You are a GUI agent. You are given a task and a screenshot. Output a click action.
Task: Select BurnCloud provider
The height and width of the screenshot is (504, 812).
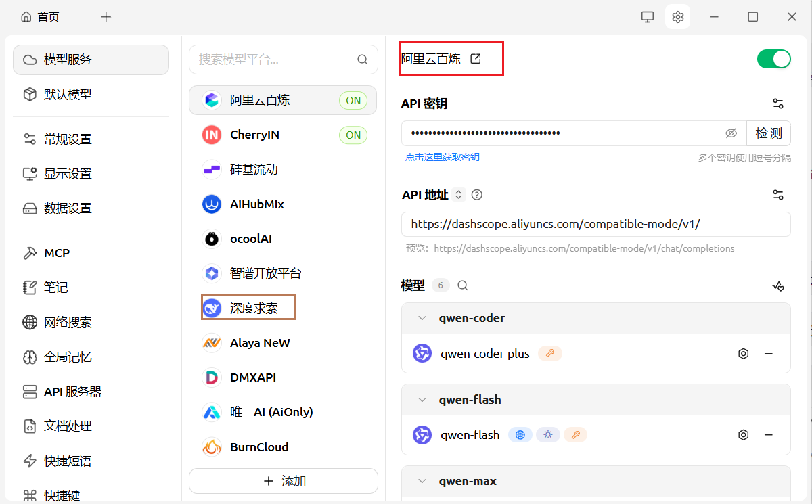(283, 446)
